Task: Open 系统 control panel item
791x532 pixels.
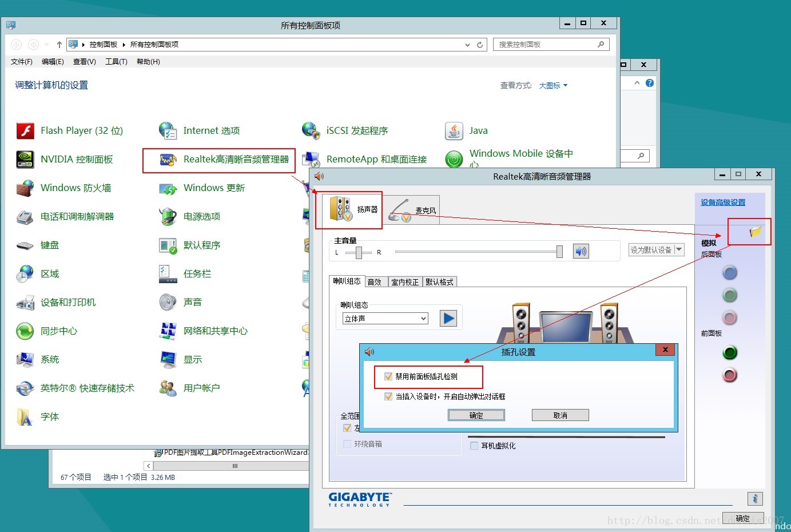Action: pyautogui.click(x=38, y=359)
